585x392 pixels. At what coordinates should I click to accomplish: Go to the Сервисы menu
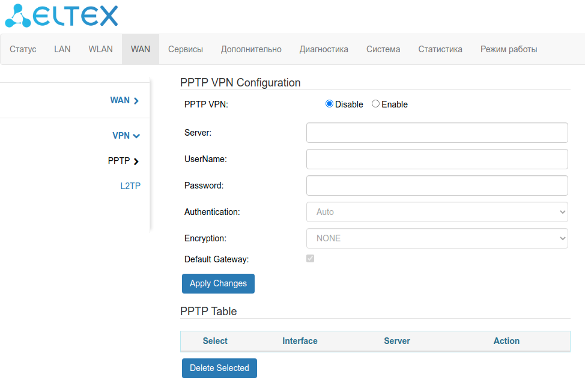(186, 49)
